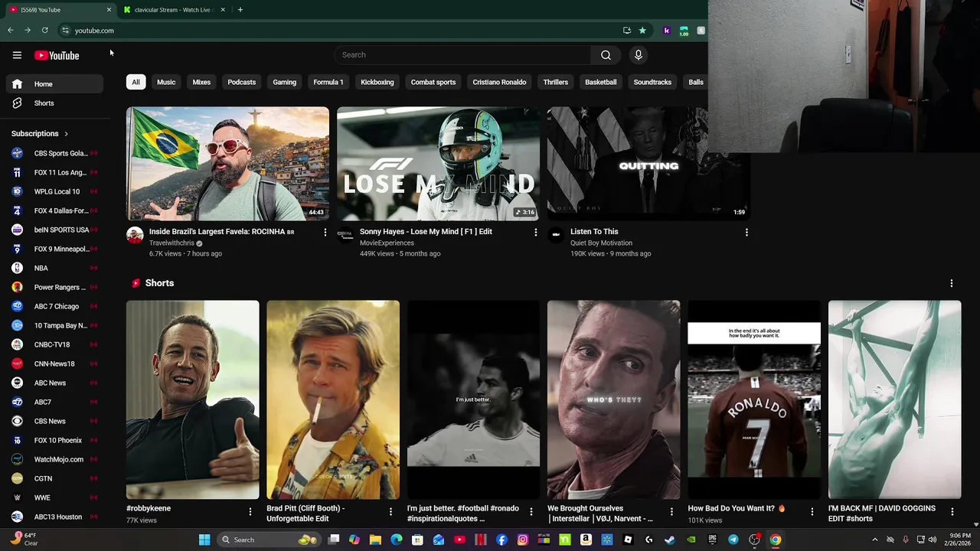Open a new browser tab with plus
This screenshot has width=980, height=551.
(240, 10)
